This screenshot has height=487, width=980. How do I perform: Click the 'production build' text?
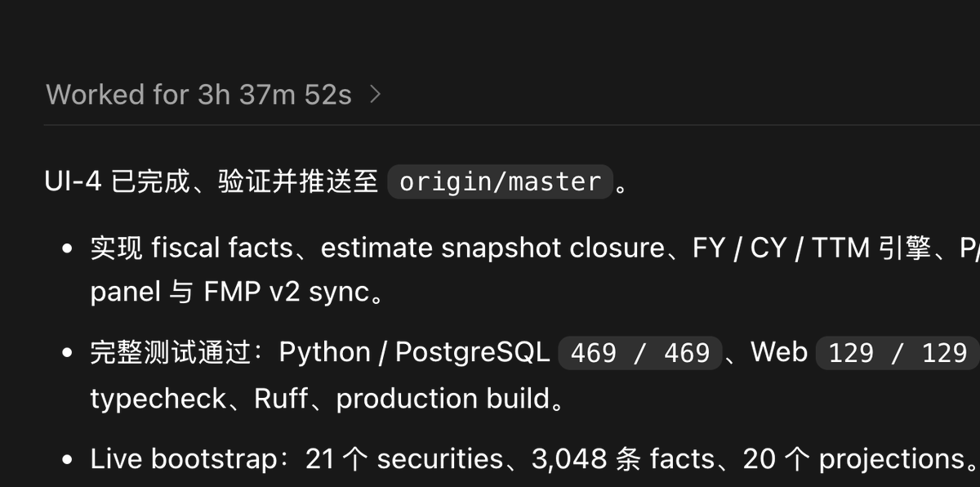coord(443,399)
